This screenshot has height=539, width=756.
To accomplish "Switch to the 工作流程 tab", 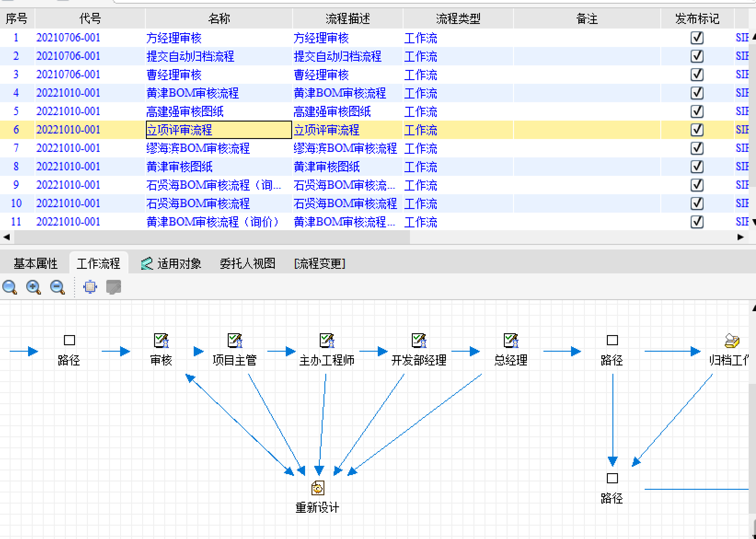I will point(98,263).
